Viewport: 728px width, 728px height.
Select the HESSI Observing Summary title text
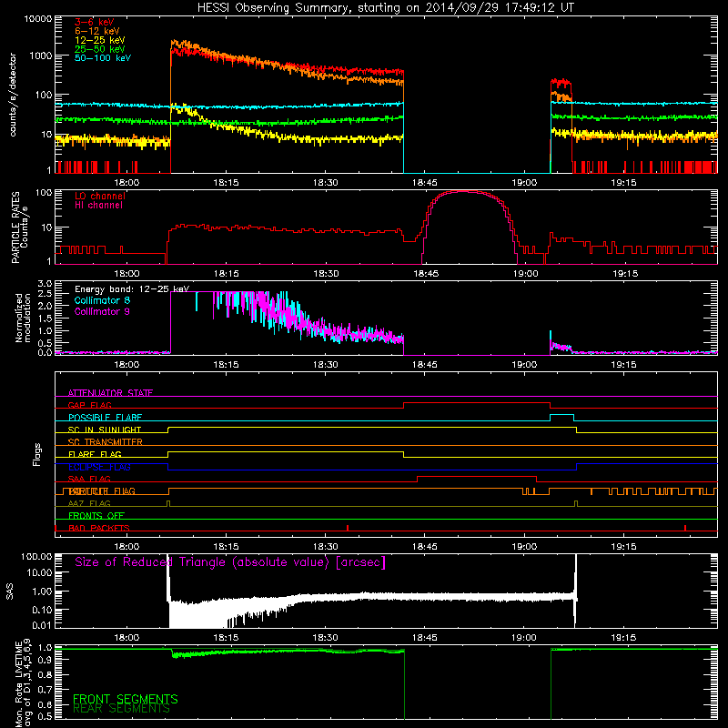point(386,8)
